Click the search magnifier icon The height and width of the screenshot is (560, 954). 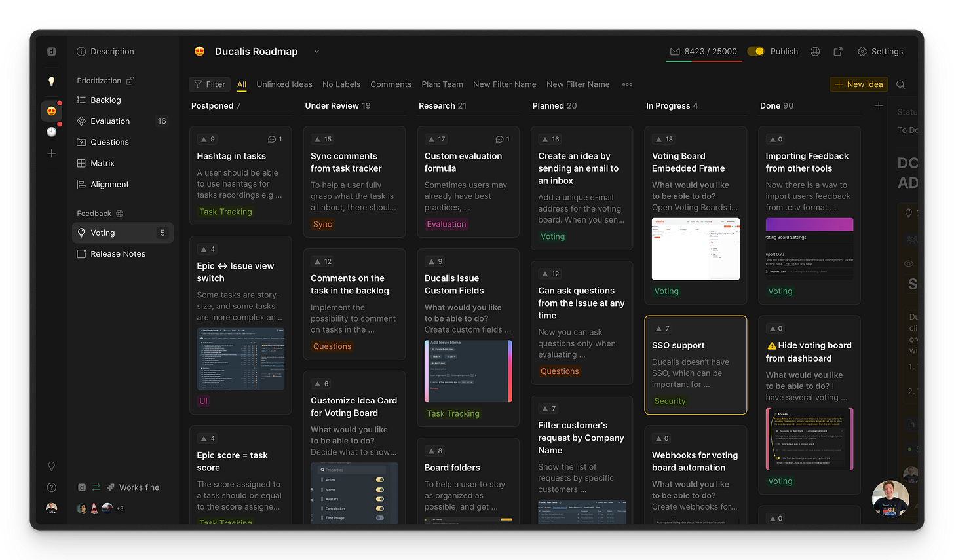tap(901, 84)
